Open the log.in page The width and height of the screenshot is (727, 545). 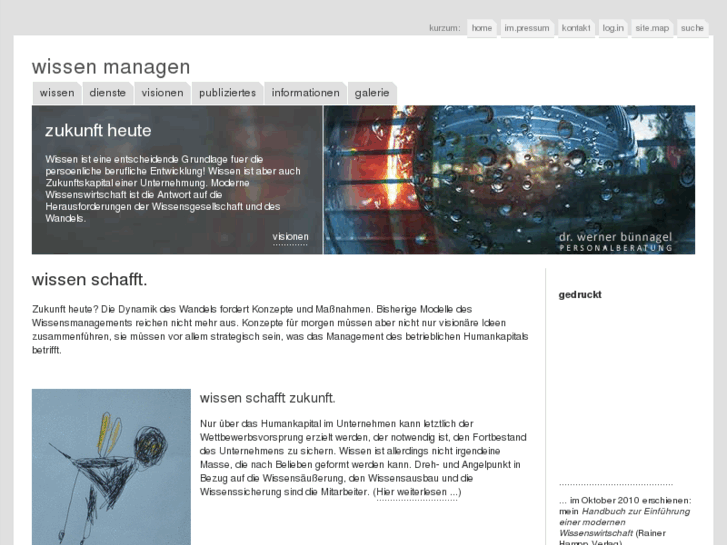[613, 28]
